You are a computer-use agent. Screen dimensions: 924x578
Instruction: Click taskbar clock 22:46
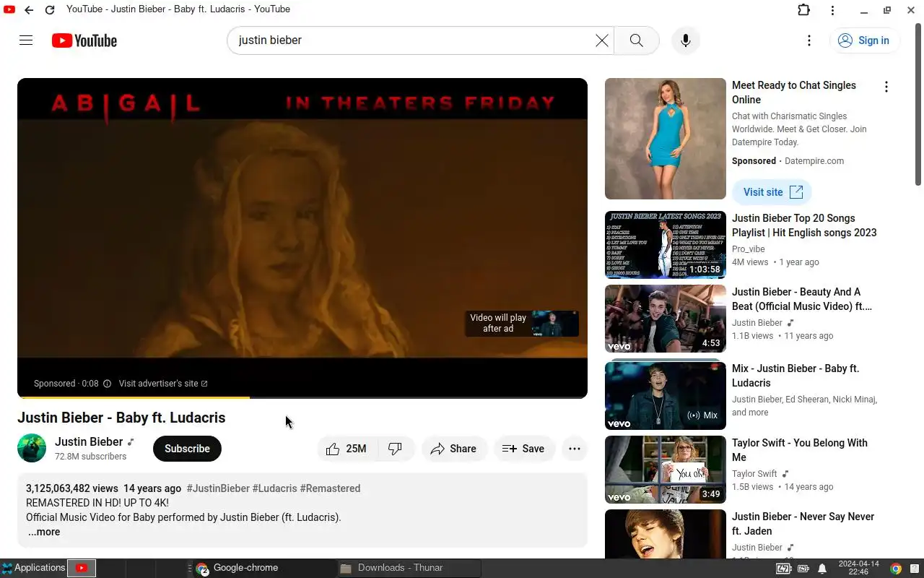tap(858, 568)
